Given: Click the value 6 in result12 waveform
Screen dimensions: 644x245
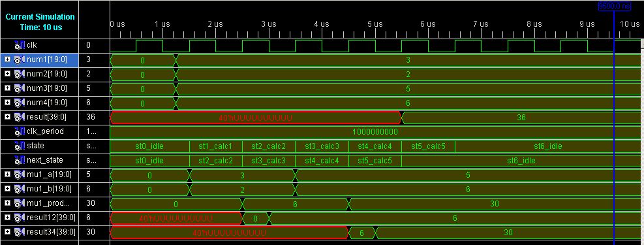Looking at the screenshot, I should (455, 218).
